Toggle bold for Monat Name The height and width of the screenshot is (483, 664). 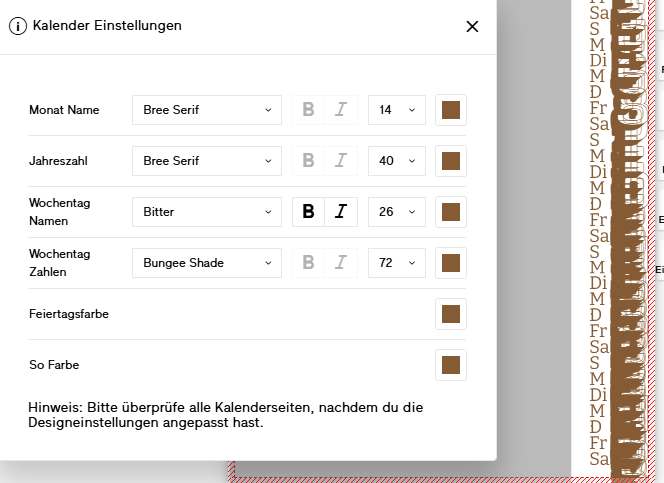tap(308, 110)
